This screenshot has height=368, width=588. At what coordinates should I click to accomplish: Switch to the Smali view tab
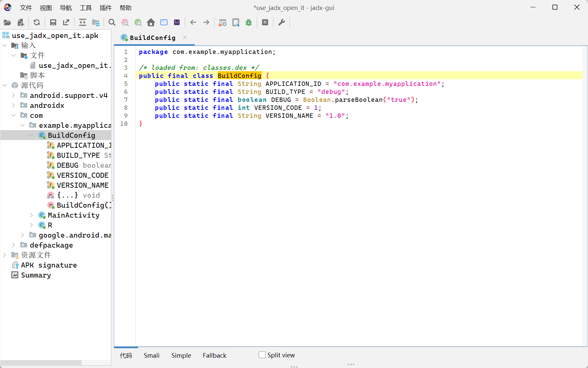coord(152,355)
